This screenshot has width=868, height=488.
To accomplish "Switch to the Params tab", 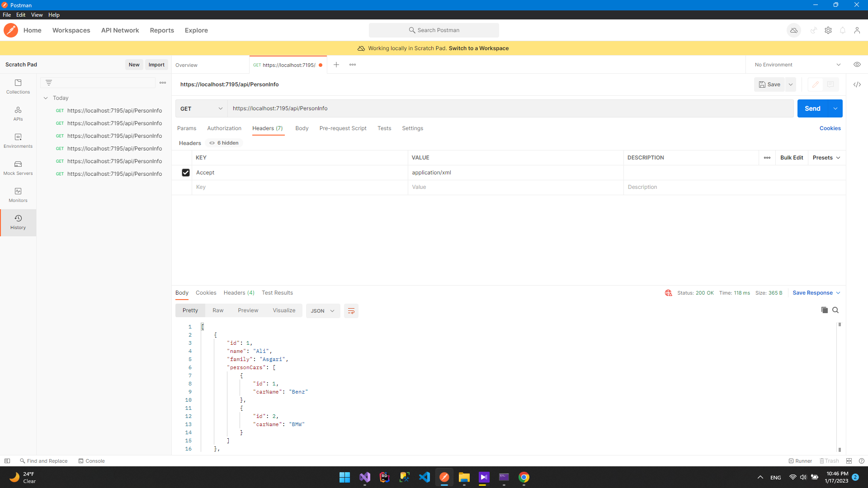I will click(187, 128).
